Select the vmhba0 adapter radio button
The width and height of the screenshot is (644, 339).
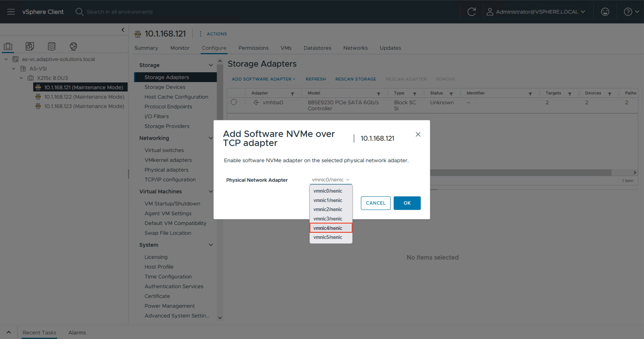click(x=234, y=102)
